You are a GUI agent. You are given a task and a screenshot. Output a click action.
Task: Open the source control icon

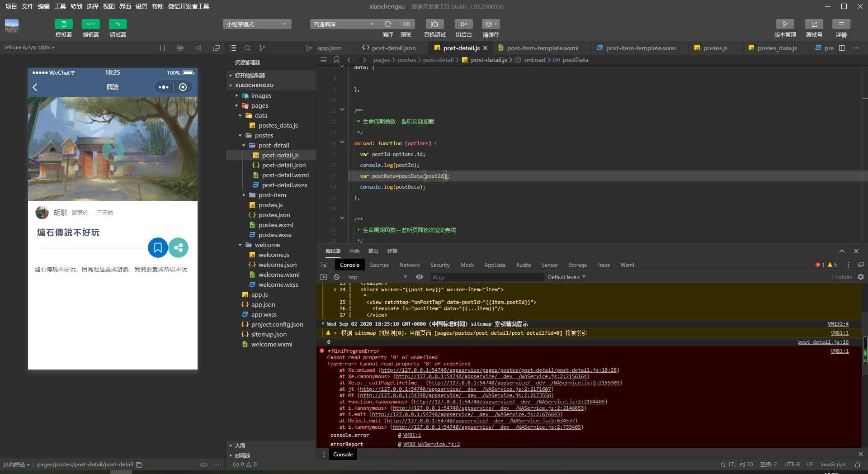[262, 48]
